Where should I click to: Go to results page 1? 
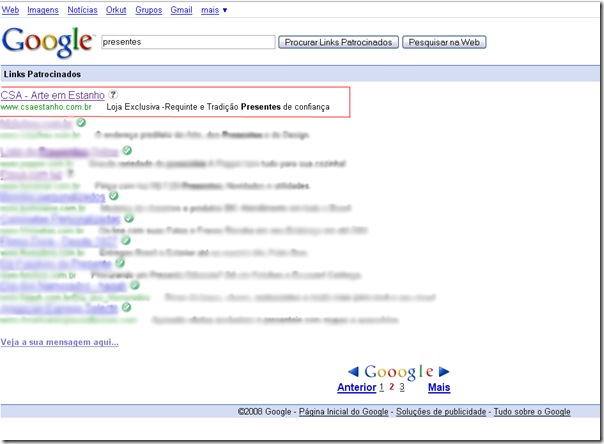[x=381, y=387]
